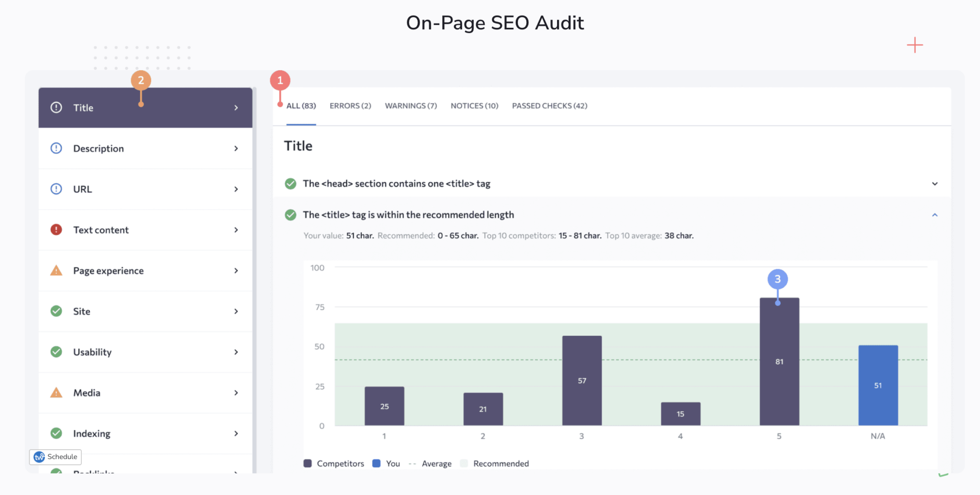Toggle the You series in chart legend

coord(387,463)
